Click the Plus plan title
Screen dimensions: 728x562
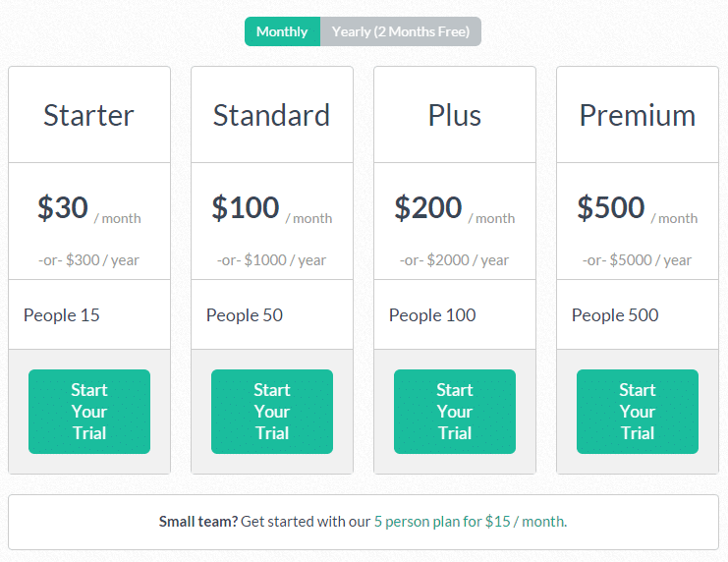[455, 115]
